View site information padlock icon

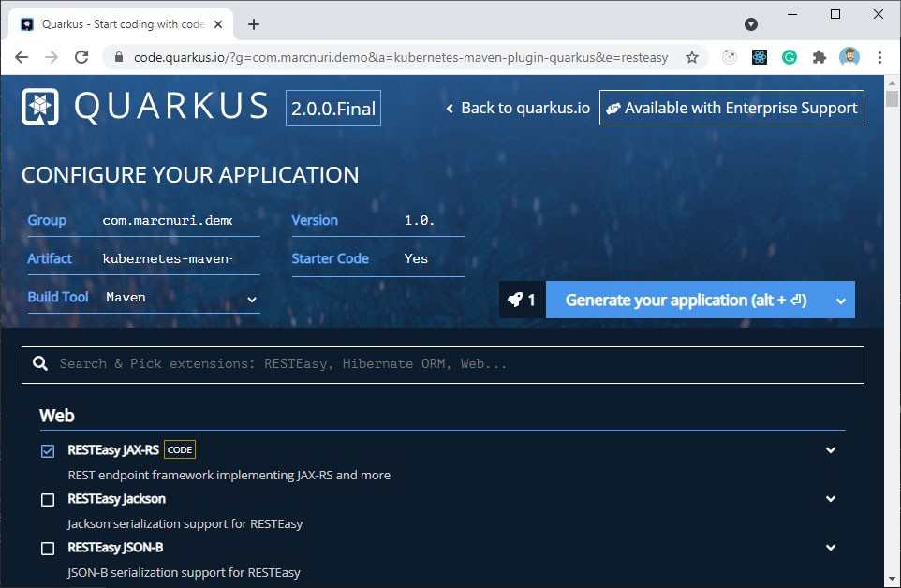[x=119, y=57]
